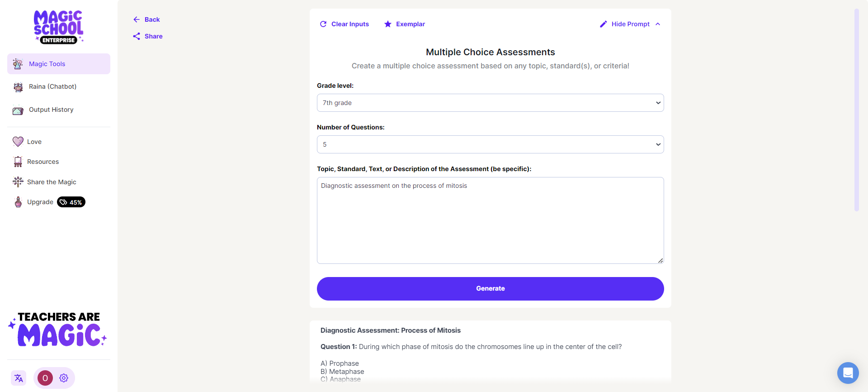This screenshot has height=392, width=868.
Task: Click the Diagnostic Assessment: Process of Mitosis title
Action: pyautogui.click(x=391, y=330)
